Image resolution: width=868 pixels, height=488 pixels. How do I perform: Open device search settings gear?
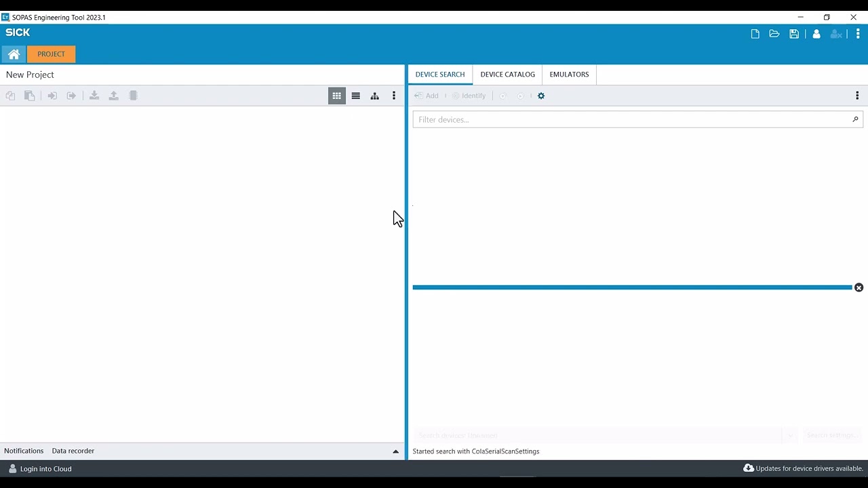click(541, 96)
